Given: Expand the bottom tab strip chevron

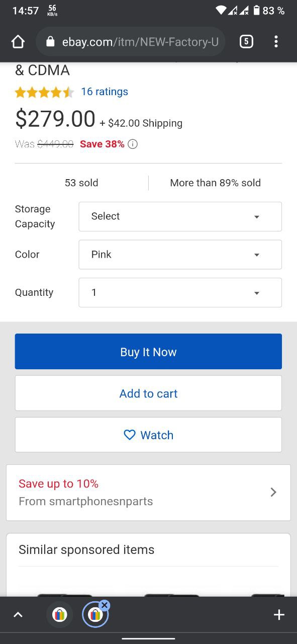Looking at the screenshot, I should (18, 614).
